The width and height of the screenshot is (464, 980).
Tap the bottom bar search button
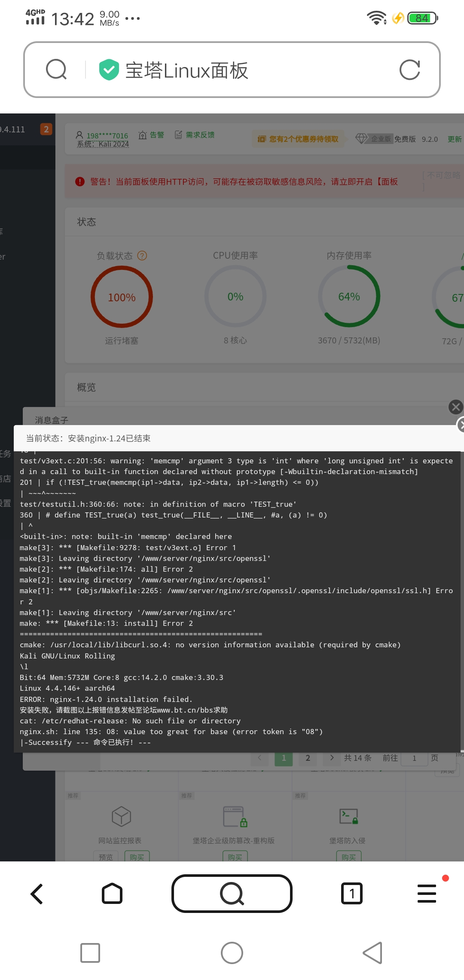[x=232, y=894]
